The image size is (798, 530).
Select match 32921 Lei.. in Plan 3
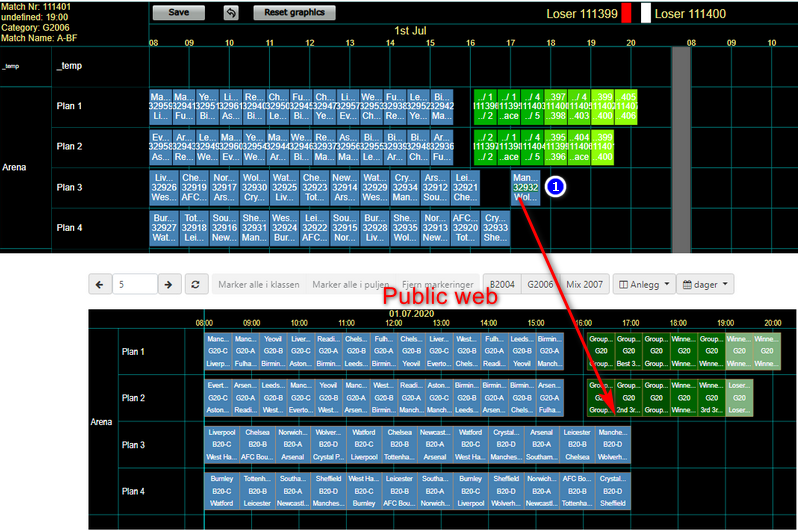pos(465,188)
